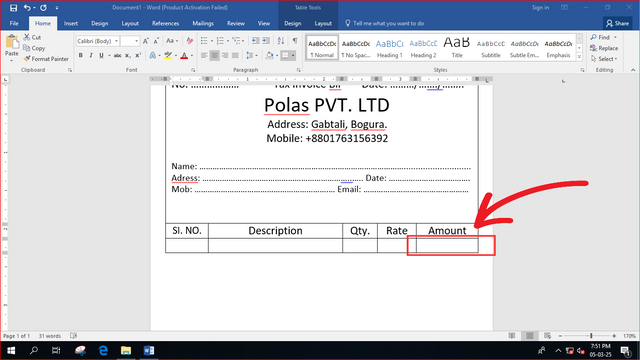Screen dimensions: 640x360
Task: Sort the table contents
Action: click(x=280, y=41)
